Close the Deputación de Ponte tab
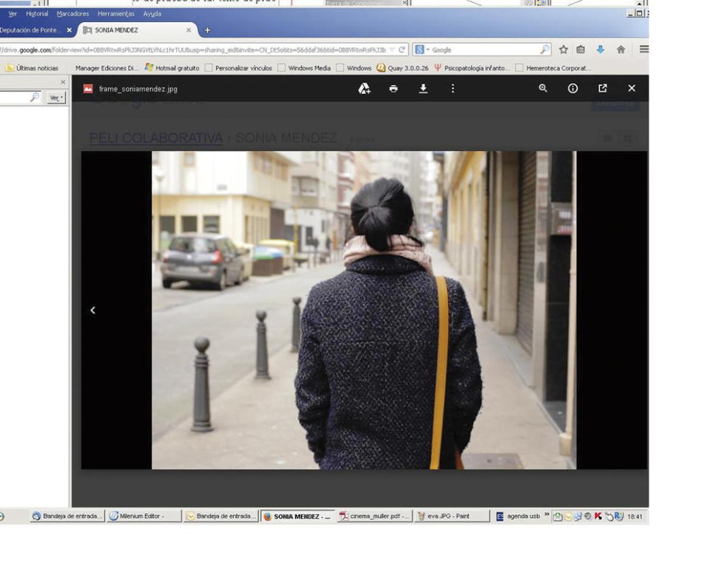Screen dimensions: 728x582 click(69, 30)
